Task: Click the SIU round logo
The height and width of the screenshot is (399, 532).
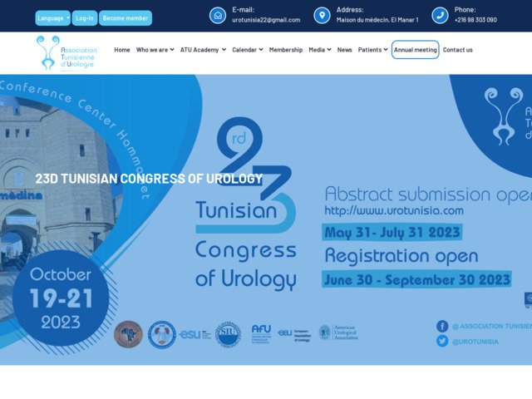Action: click(x=229, y=334)
